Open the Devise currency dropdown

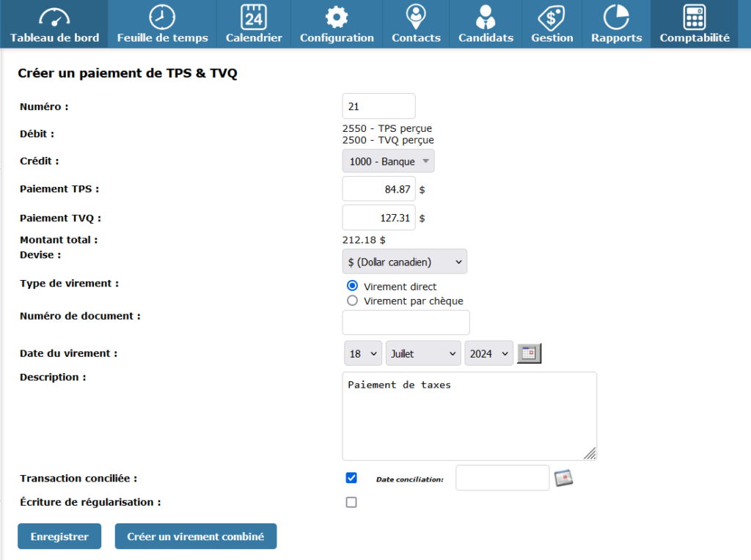click(x=404, y=262)
